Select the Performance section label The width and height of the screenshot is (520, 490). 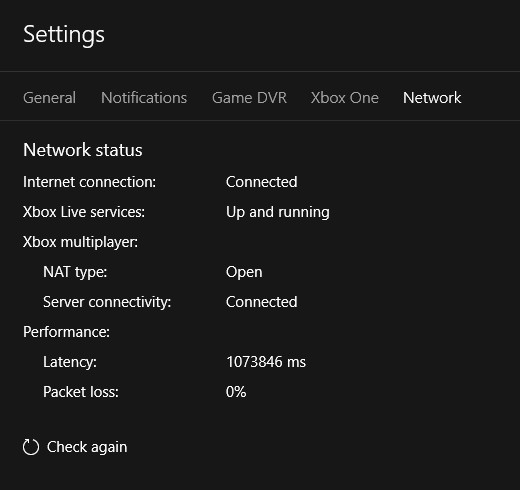(x=66, y=332)
